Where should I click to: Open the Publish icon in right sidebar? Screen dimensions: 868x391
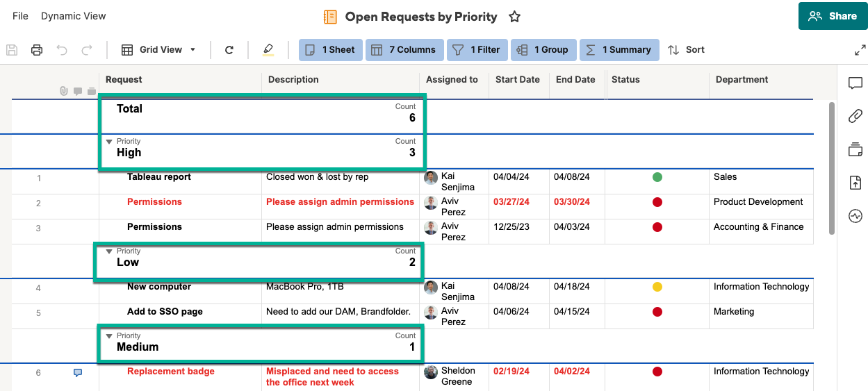click(x=855, y=183)
